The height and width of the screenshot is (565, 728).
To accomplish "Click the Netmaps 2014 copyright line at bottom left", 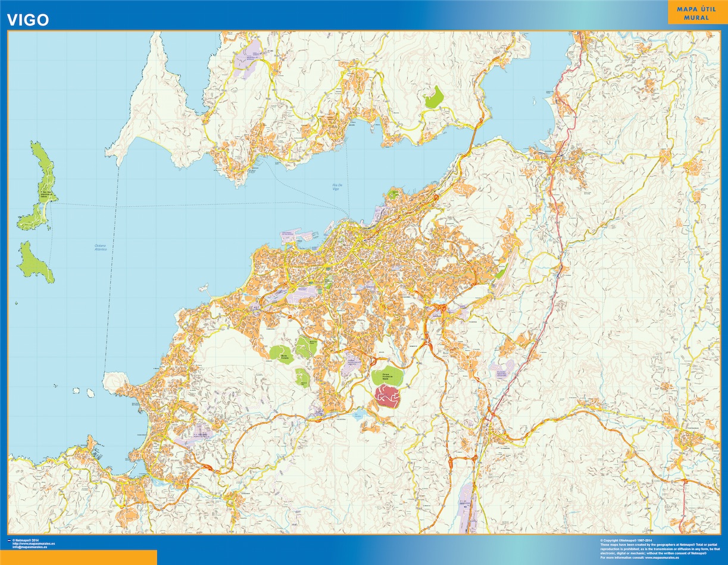I will (x=25, y=540).
